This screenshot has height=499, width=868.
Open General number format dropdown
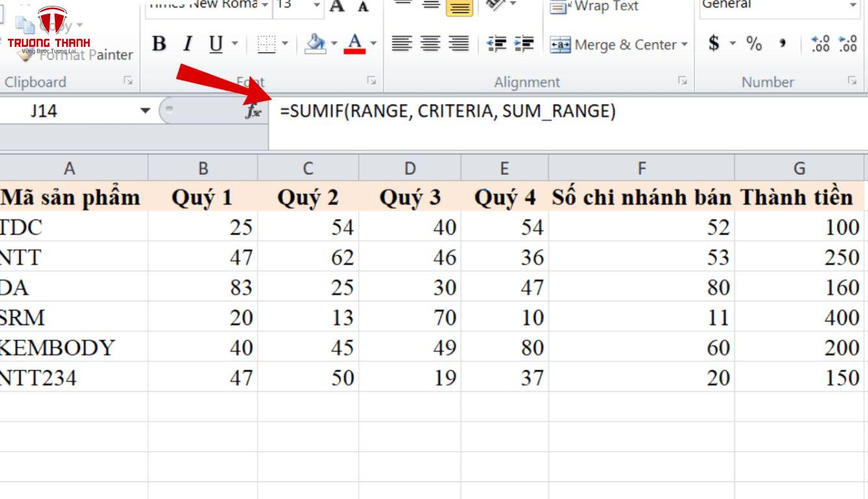854,6
